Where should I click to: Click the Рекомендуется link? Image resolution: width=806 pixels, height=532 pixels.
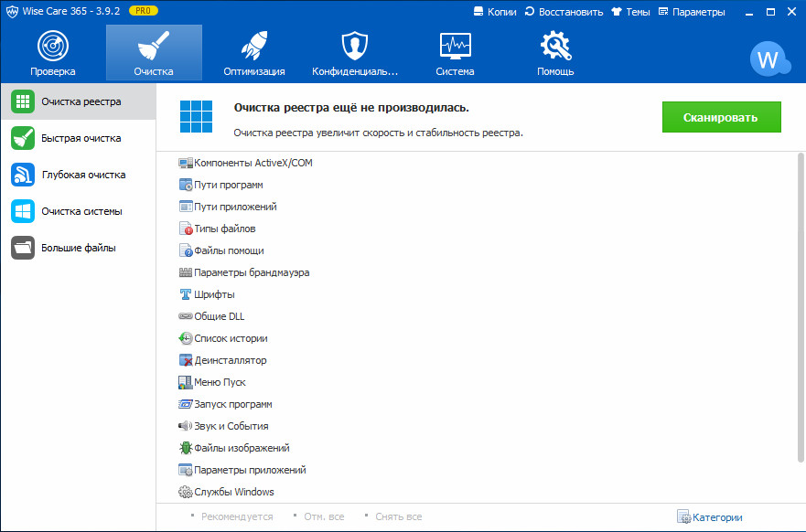click(237, 516)
